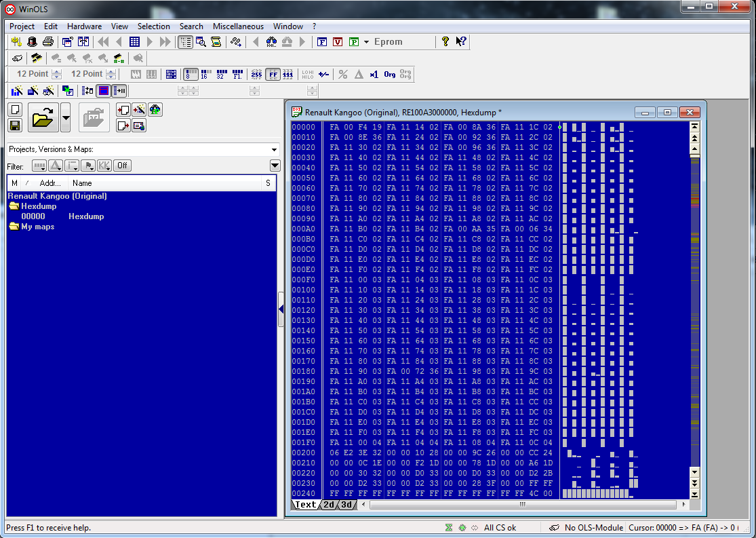The image size is (756, 538).
Task: Open the KK filter dropdown
Action: [x=104, y=166]
